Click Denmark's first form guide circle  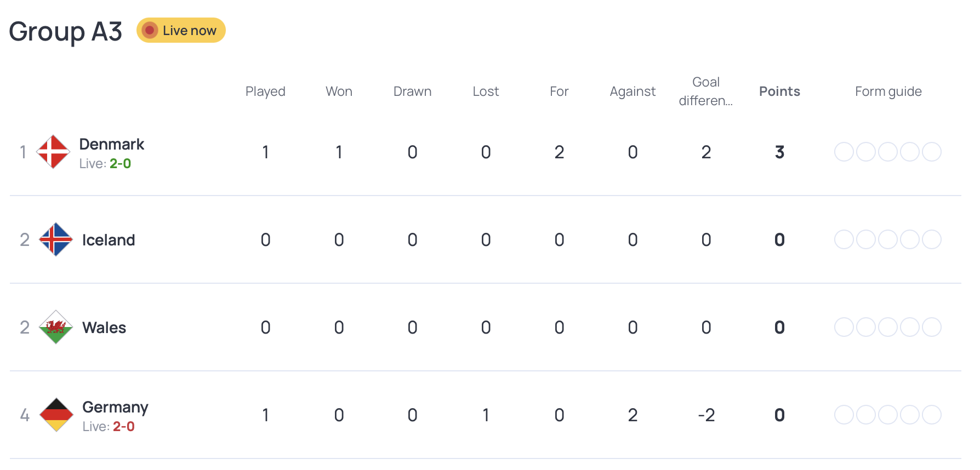coord(844,152)
